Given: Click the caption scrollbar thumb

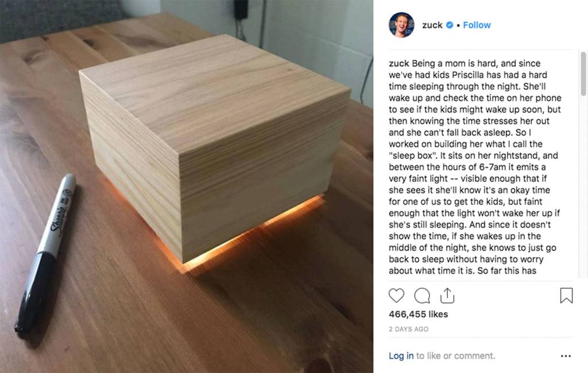Looking at the screenshot, I should pyautogui.click(x=583, y=74).
